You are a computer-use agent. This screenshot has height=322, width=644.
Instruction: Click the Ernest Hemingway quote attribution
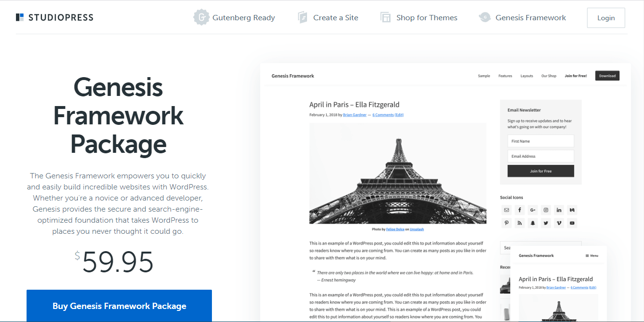[336, 280]
